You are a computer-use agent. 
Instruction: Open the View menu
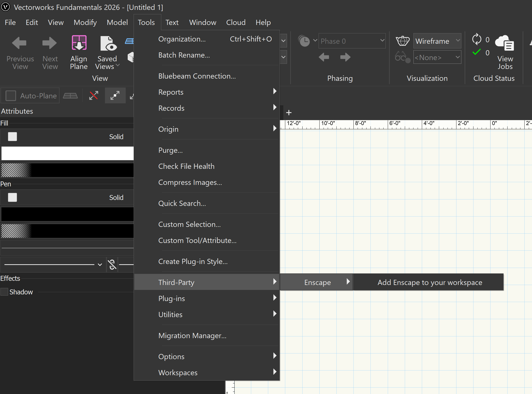pyautogui.click(x=56, y=22)
